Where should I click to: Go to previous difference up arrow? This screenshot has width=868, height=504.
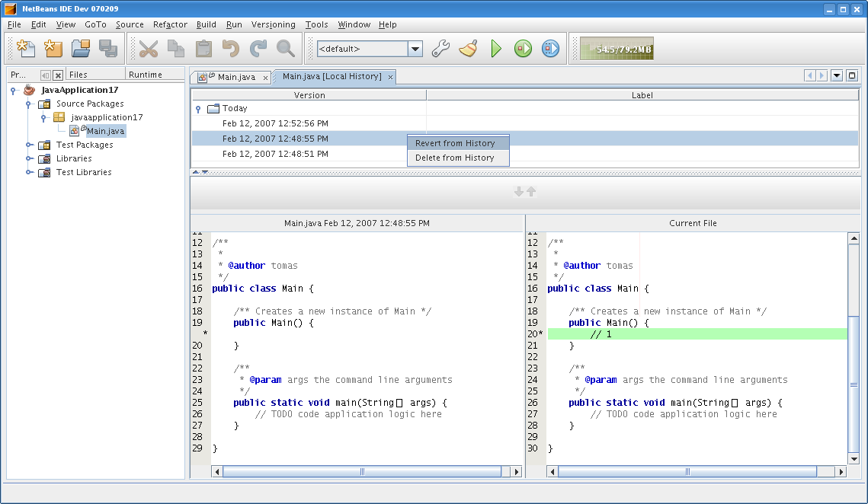(x=531, y=191)
